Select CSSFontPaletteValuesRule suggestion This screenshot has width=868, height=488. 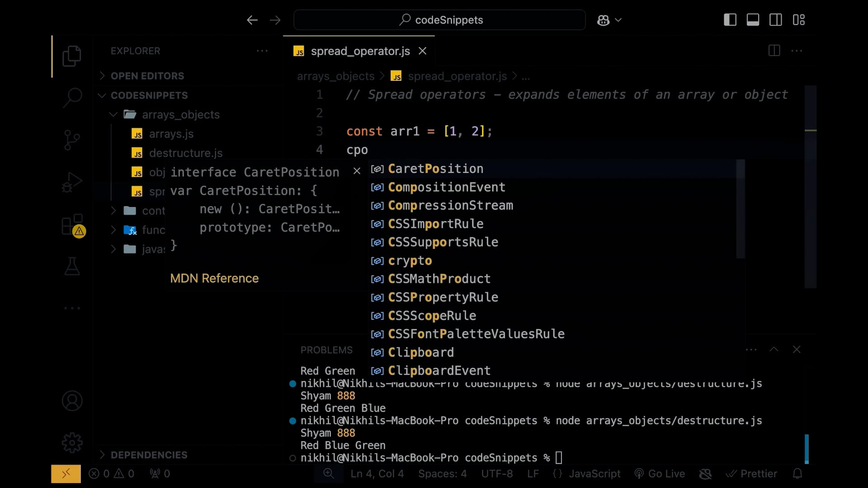pyautogui.click(x=552, y=334)
